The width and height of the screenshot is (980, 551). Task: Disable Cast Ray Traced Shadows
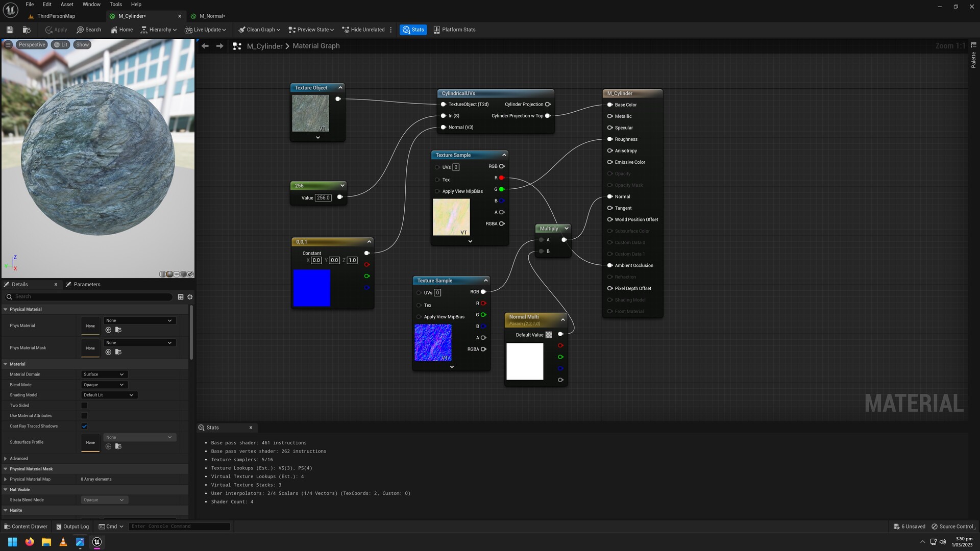84,426
